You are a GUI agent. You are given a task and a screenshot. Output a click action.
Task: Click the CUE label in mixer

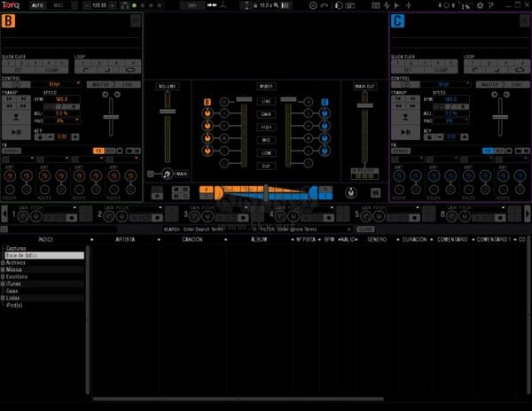tap(266, 166)
